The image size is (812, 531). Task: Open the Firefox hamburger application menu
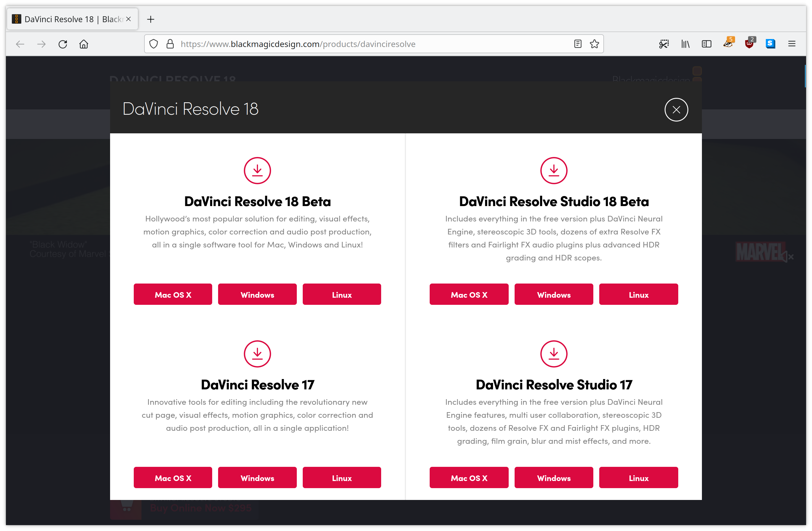tap(792, 44)
